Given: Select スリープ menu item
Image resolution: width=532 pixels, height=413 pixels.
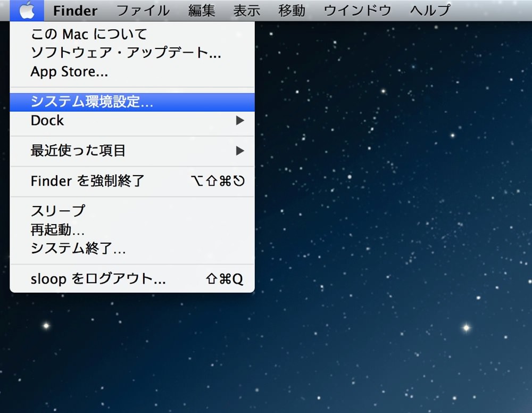Looking at the screenshot, I should pyautogui.click(x=132, y=211).
